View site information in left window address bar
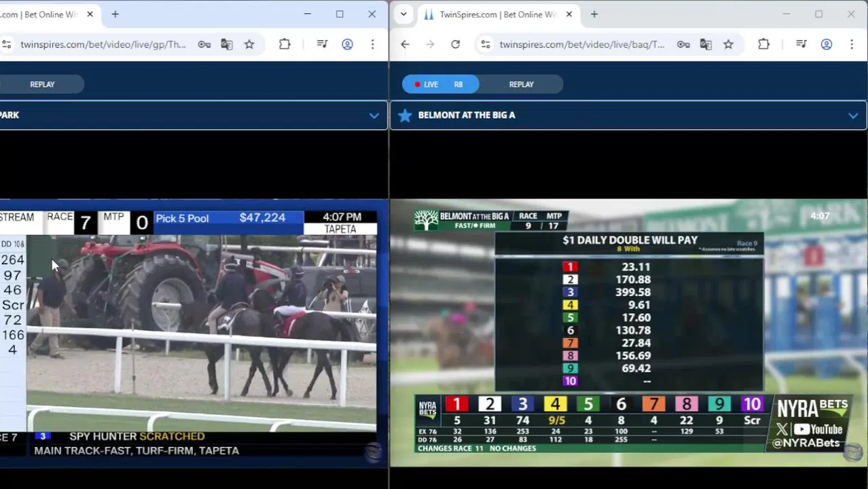Image resolution: width=868 pixels, height=489 pixels. click(6, 44)
